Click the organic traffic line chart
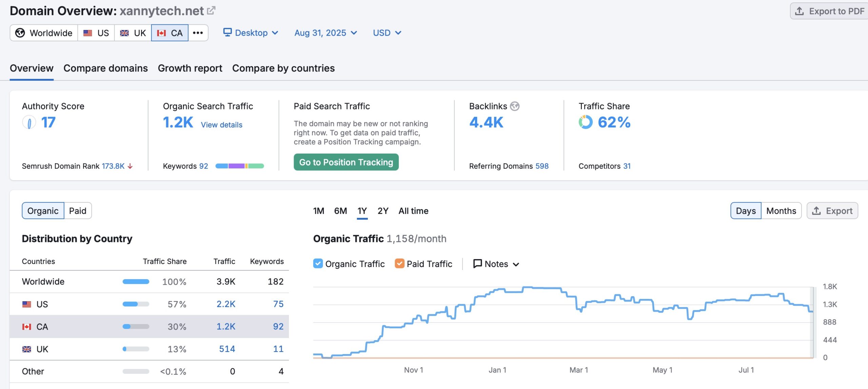Viewport: 868px width, 389px height. pyautogui.click(x=563, y=322)
